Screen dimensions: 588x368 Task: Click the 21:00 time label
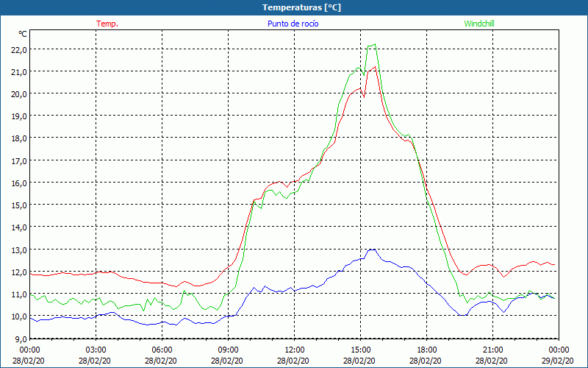(492, 350)
